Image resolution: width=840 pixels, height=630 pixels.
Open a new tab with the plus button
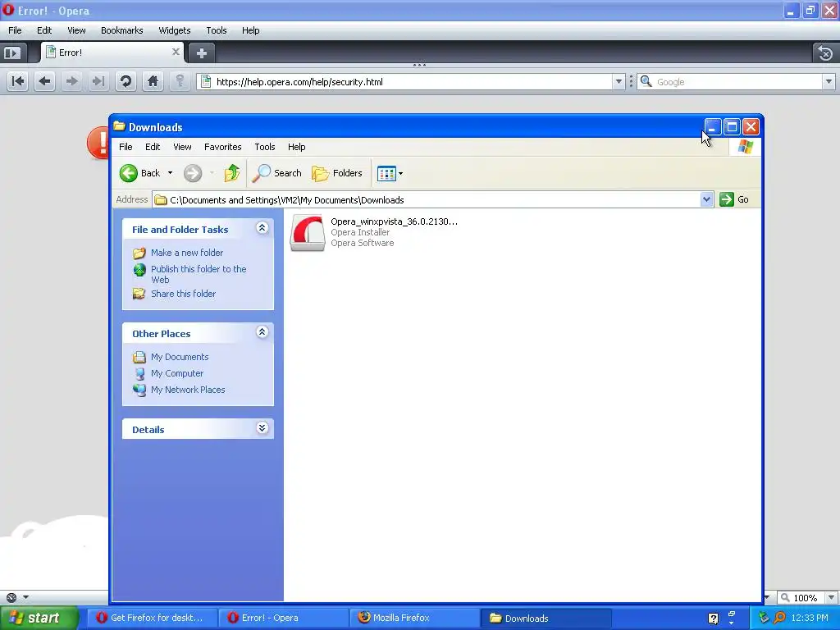(x=202, y=53)
